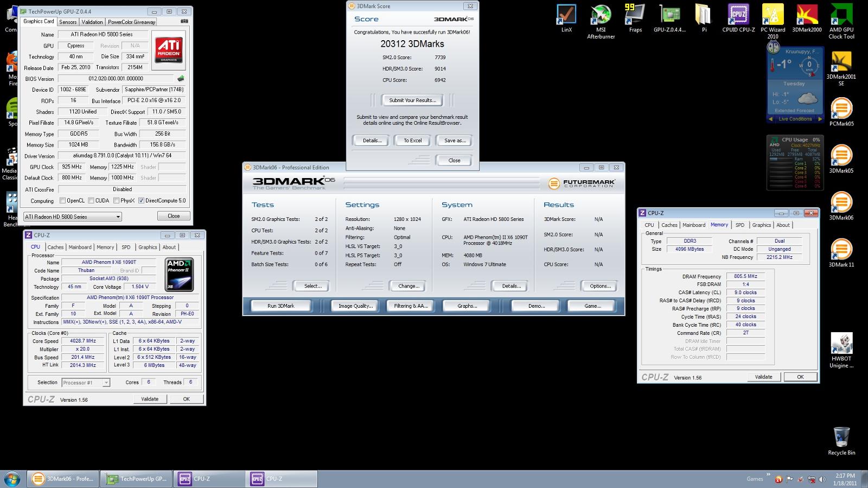Click the GPU-Z screenshot camera icon
868x488 pixels.
pos(184,21)
